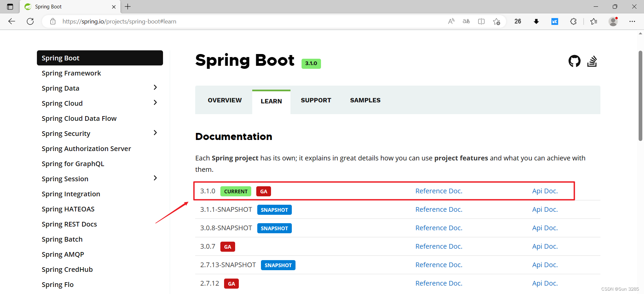Open Spring AMQP project
644x294 pixels.
[x=63, y=254]
